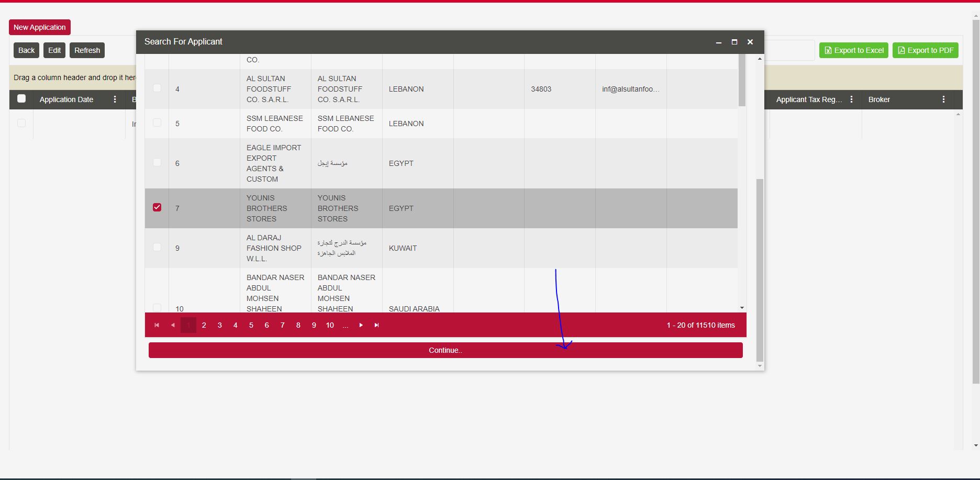
Task: Tick the Al Daraj Fashion Shop checkbox
Action: pos(157,247)
